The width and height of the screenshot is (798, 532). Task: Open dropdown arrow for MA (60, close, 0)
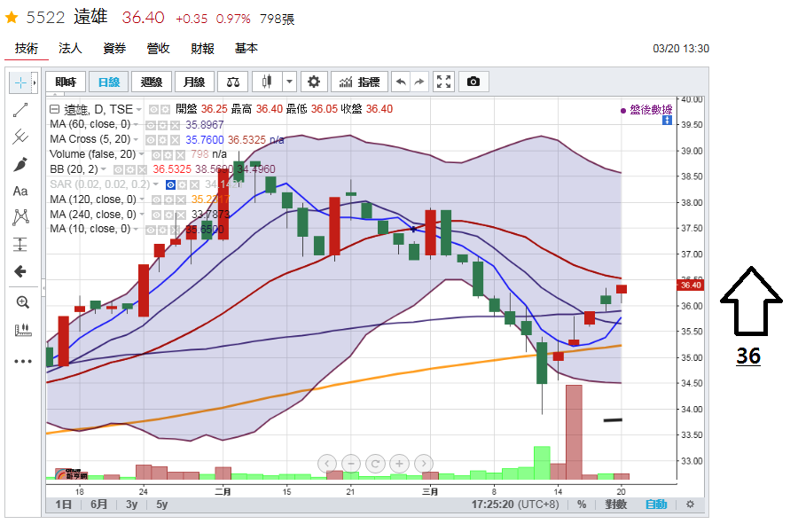click(x=136, y=124)
